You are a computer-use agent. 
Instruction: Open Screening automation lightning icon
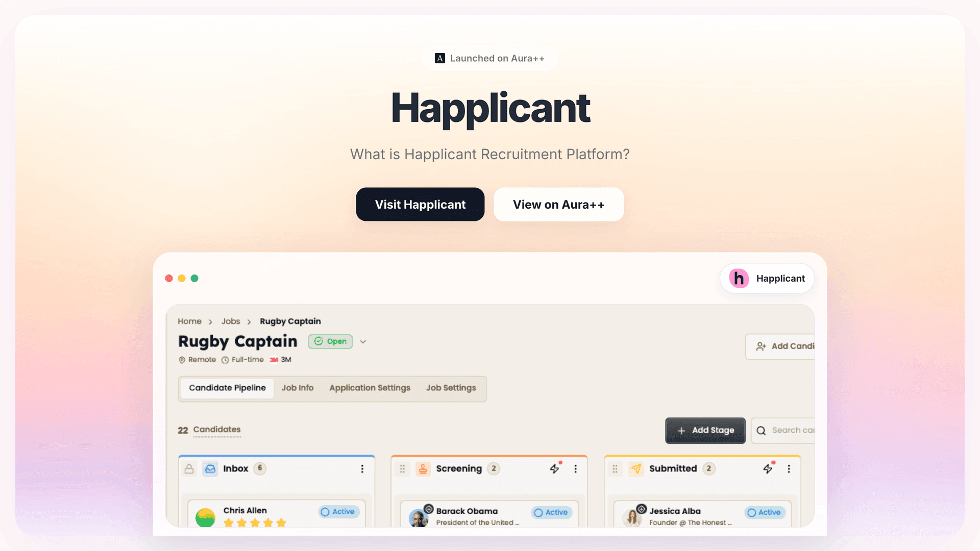(x=555, y=468)
